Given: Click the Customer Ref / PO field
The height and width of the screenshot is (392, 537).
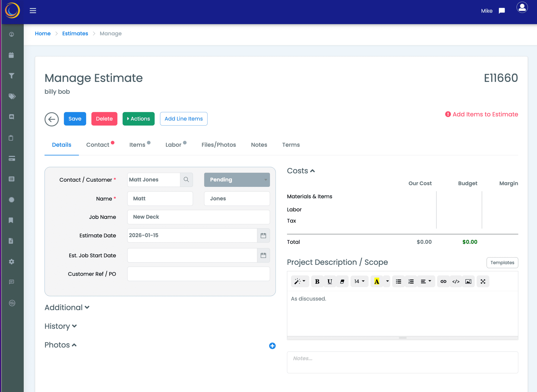Looking at the screenshot, I should pos(198,274).
